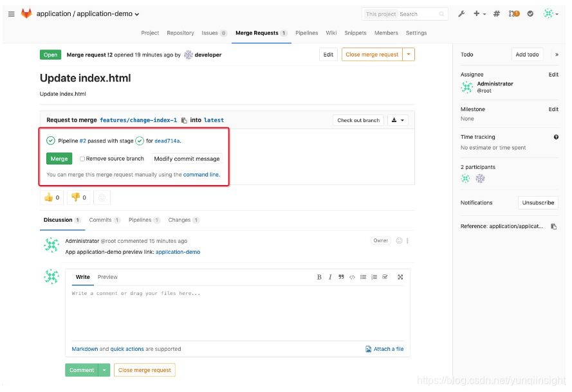572x392 pixels.
Task: Click the thumbs up reaction
Action: point(52,197)
